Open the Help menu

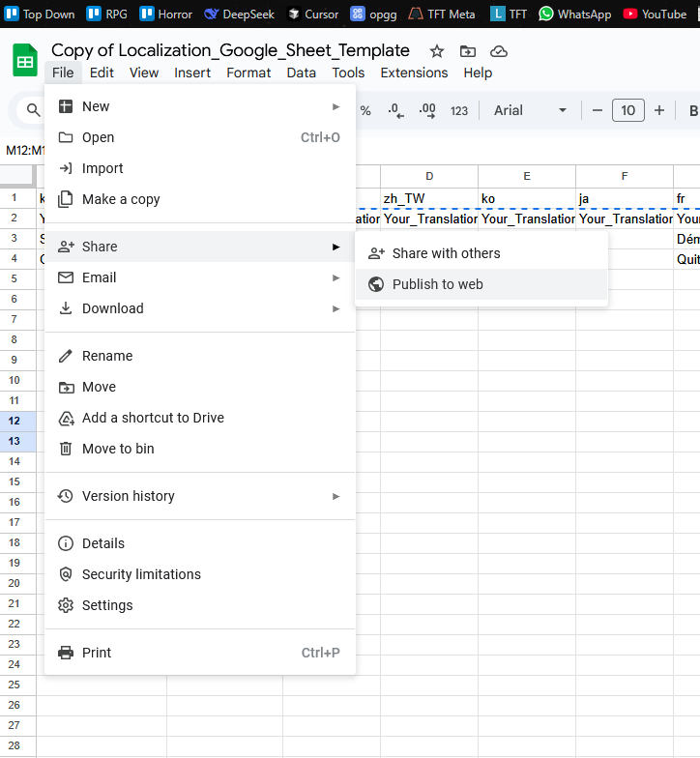(478, 73)
